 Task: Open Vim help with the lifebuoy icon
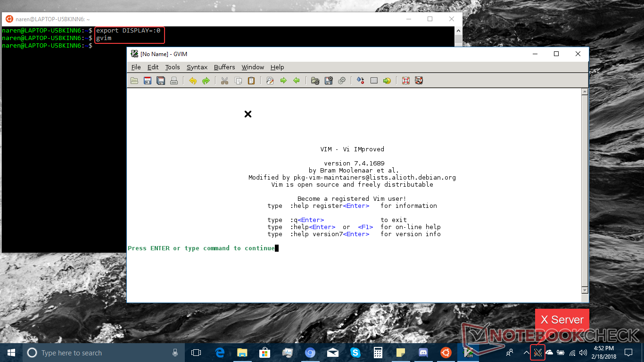(406, 81)
